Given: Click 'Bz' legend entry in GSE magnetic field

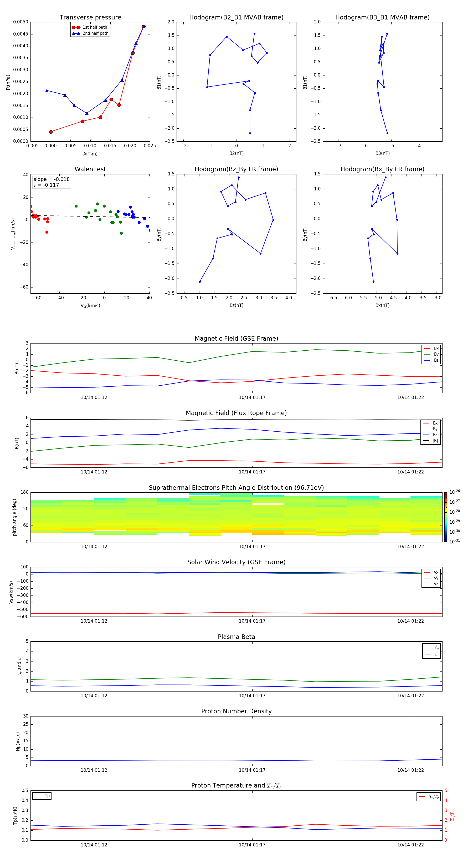Looking at the screenshot, I should coord(431,360).
